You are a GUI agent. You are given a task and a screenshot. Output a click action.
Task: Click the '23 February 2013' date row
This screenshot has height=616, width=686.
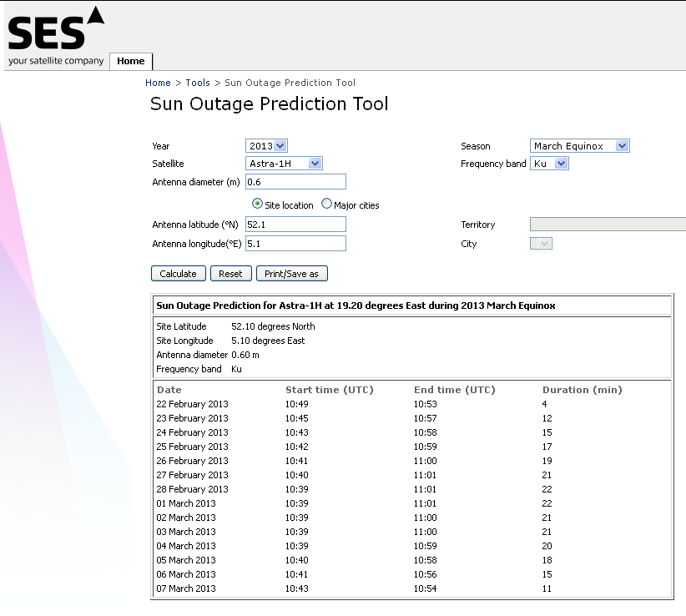click(192, 418)
